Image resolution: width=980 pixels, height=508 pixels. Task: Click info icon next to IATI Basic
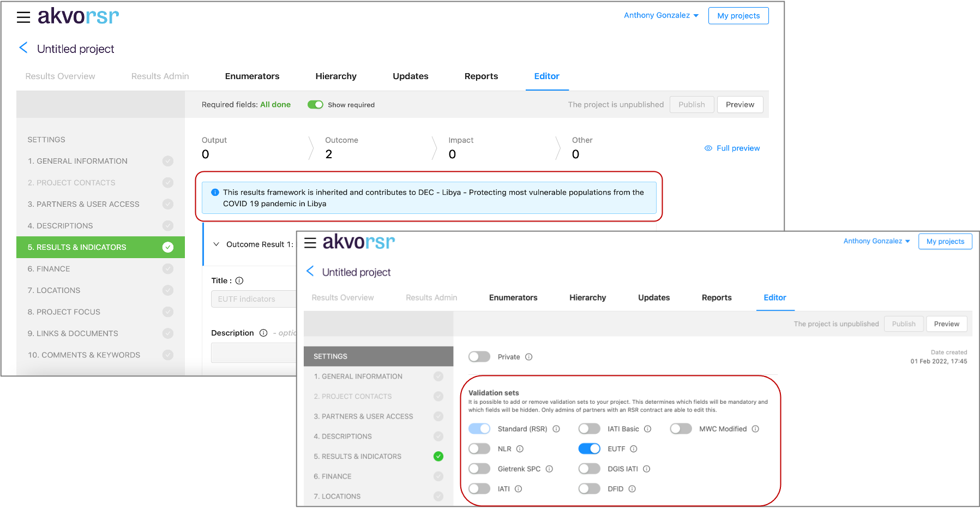point(648,429)
